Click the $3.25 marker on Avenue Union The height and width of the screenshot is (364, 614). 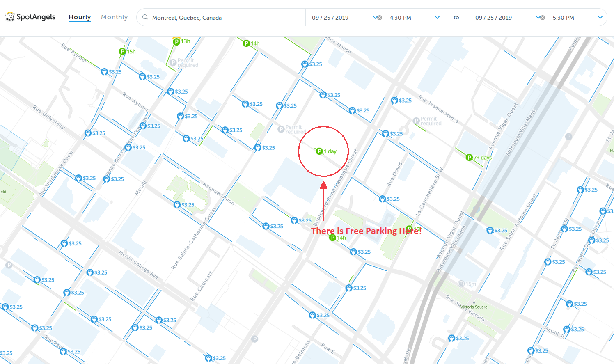click(x=177, y=205)
